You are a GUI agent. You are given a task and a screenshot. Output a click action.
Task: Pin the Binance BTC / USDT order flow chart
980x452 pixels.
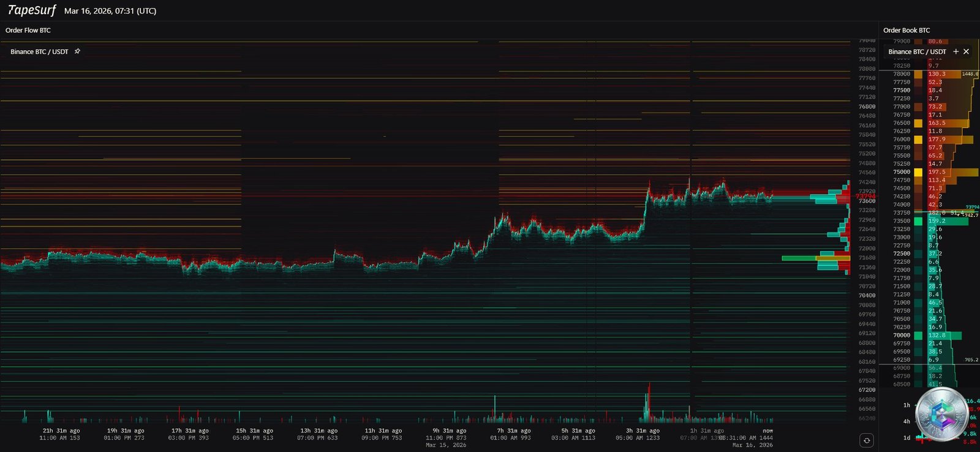coord(77,51)
